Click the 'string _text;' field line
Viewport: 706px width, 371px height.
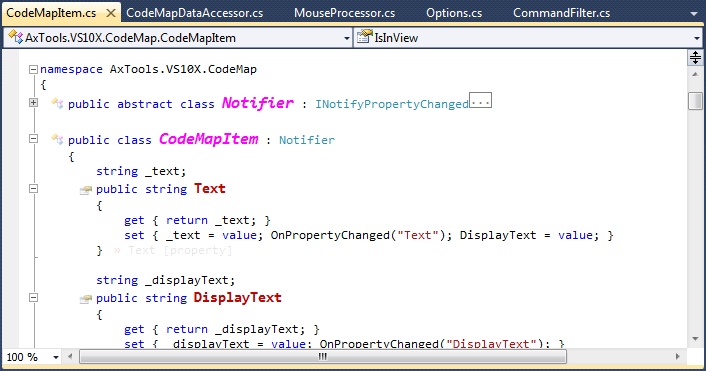(x=141, y=172)
